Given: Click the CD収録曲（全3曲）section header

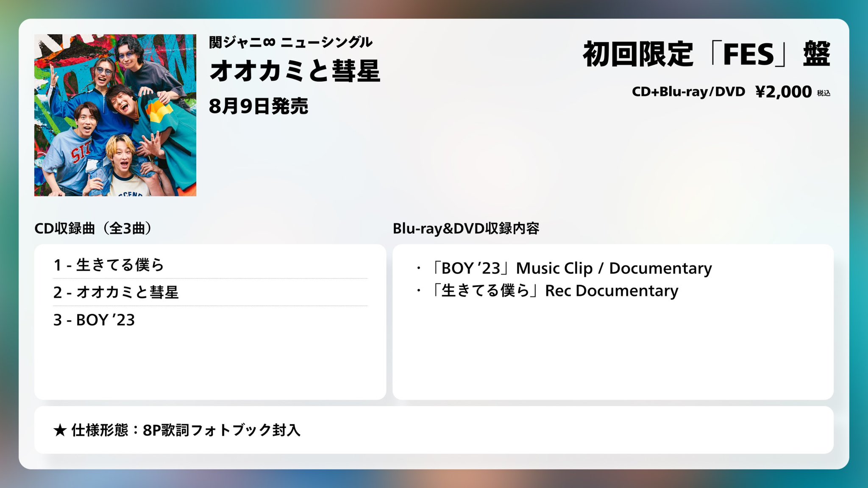Looking at the screenshot, I should [92, 228].
